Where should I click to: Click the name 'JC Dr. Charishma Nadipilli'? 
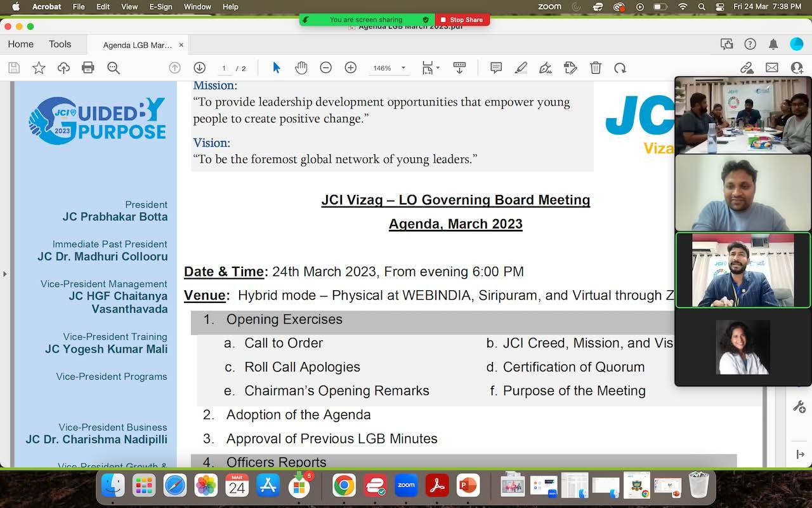click(96, 439)
